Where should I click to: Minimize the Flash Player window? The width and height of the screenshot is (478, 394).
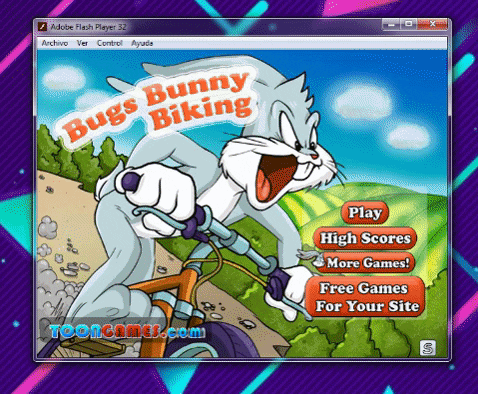[x=391, y=24]
